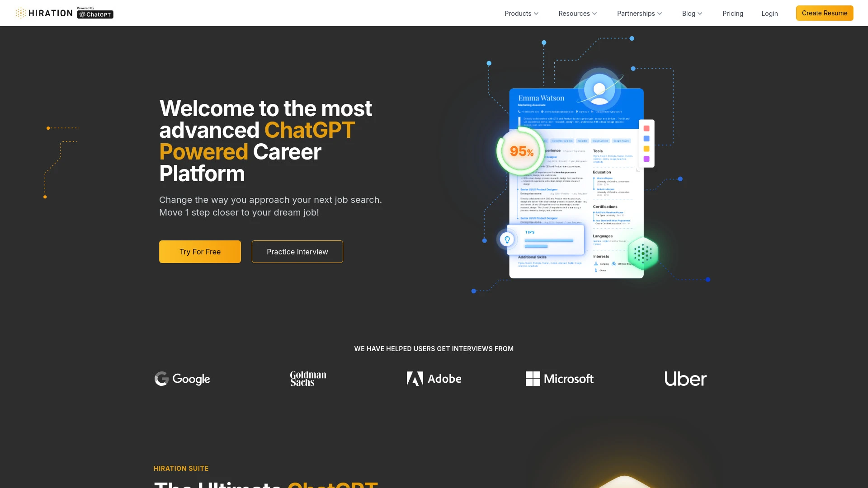Expand the Partnerships dropdown menu

tap(639, 13)
